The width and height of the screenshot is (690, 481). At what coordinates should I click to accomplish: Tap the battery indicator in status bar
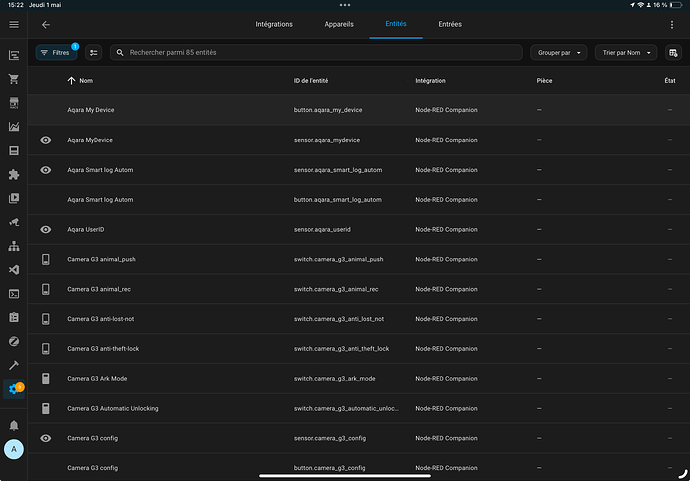[675, 5]
